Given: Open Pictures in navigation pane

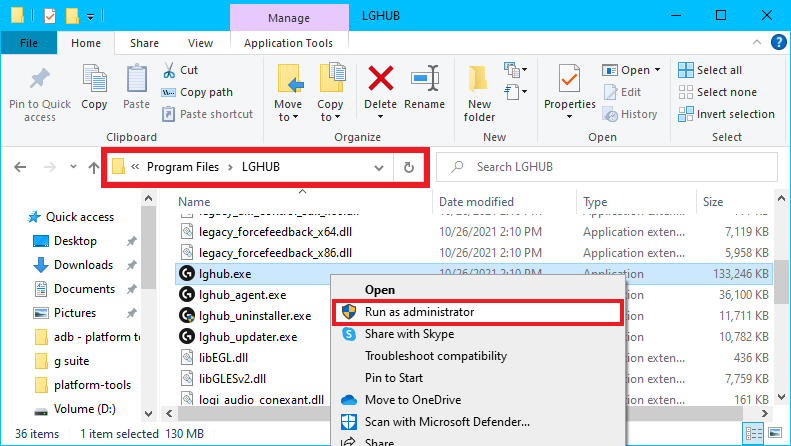Looking at the screenshot, I should [x=65, y=313].
